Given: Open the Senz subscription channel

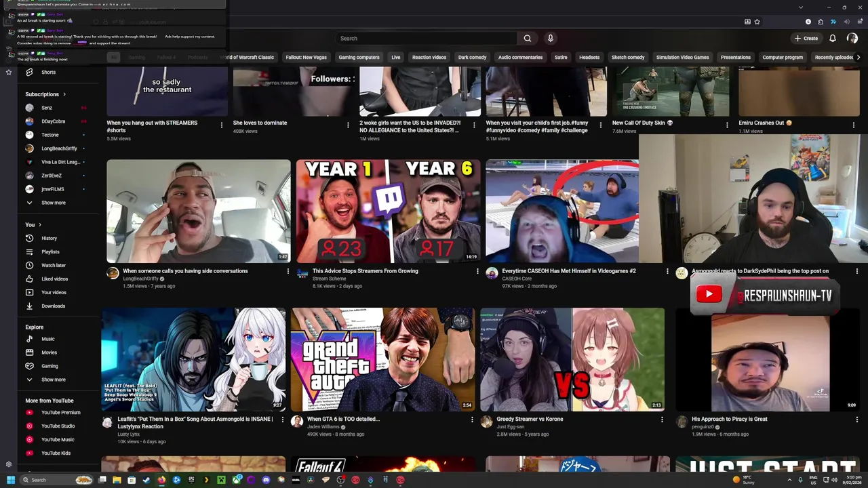Looking at the screenshot, I should 47,108.
